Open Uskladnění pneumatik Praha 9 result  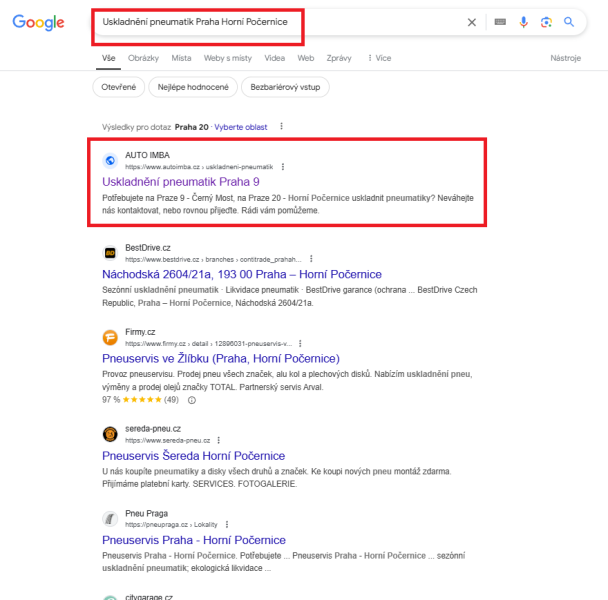tap(181, 182)
